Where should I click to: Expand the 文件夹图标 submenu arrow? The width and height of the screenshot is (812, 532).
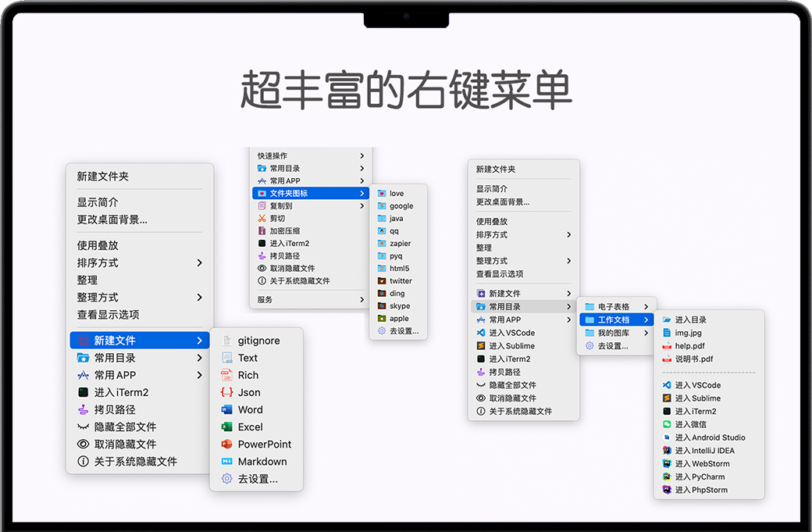[x=362, y=193]
